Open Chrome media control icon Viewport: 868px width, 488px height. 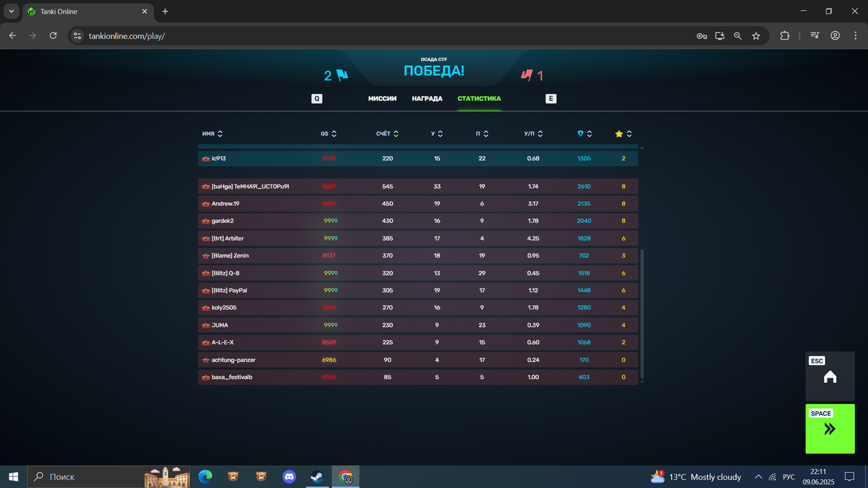[815, 36]
